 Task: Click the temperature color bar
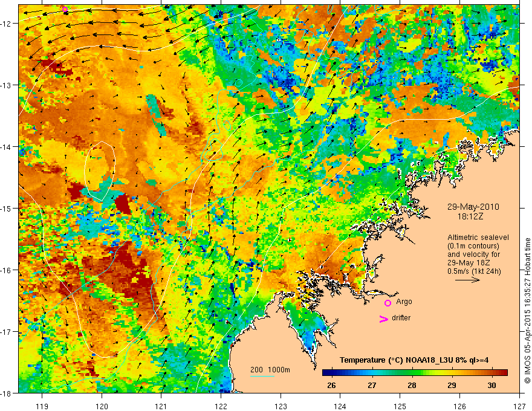(415, 372)
